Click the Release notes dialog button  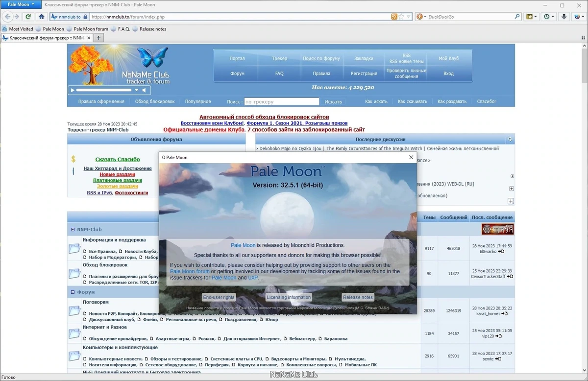pos(358,297)
